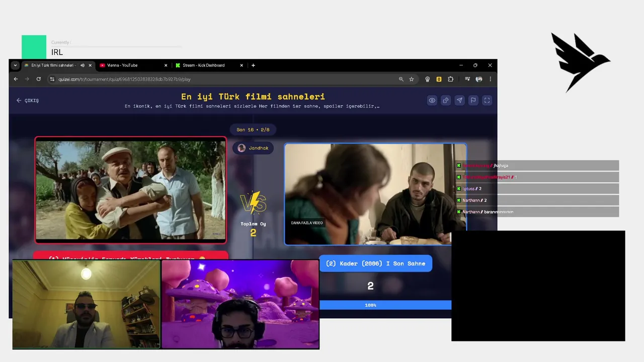644x362 pixels.
Task: Click the left webcam feed with sunglasses man
Action: 86,304
